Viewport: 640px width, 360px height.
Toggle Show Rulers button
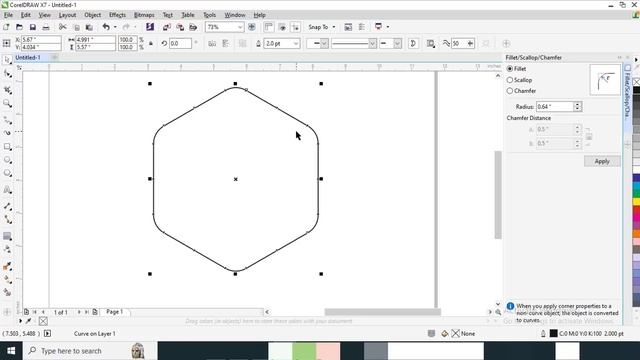point(268,27)
